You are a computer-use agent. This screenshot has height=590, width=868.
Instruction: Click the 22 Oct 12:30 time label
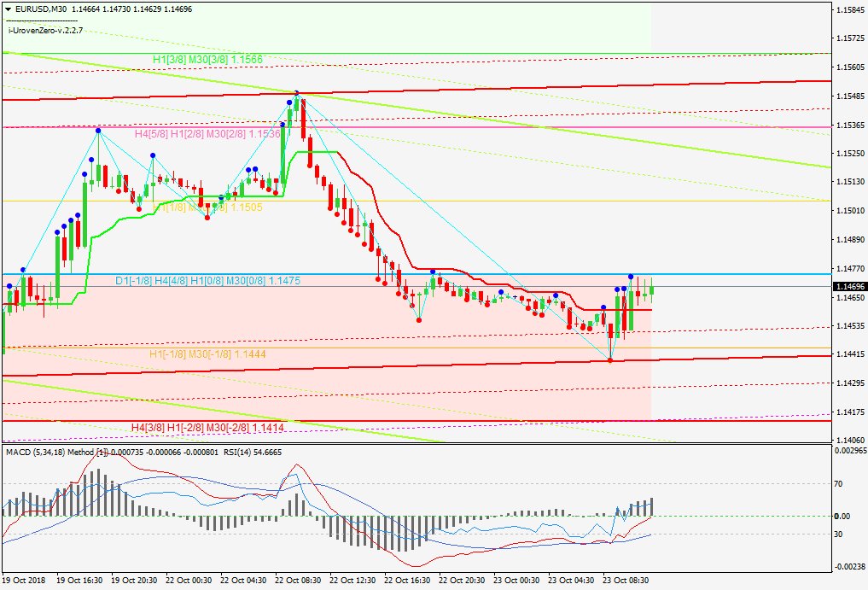tap(352, 581)
